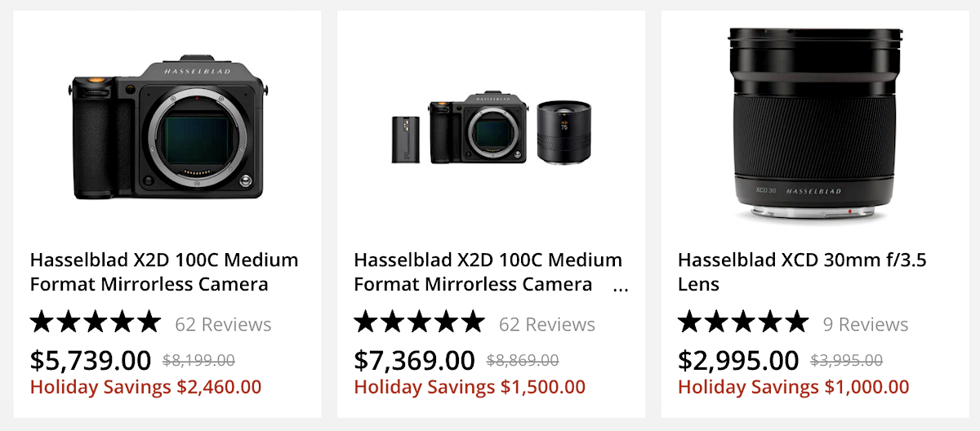This screenshot has height=431, width=980.
Task: Open the 62 Reviews link for the camera kit
Action: tap(547, 324)
